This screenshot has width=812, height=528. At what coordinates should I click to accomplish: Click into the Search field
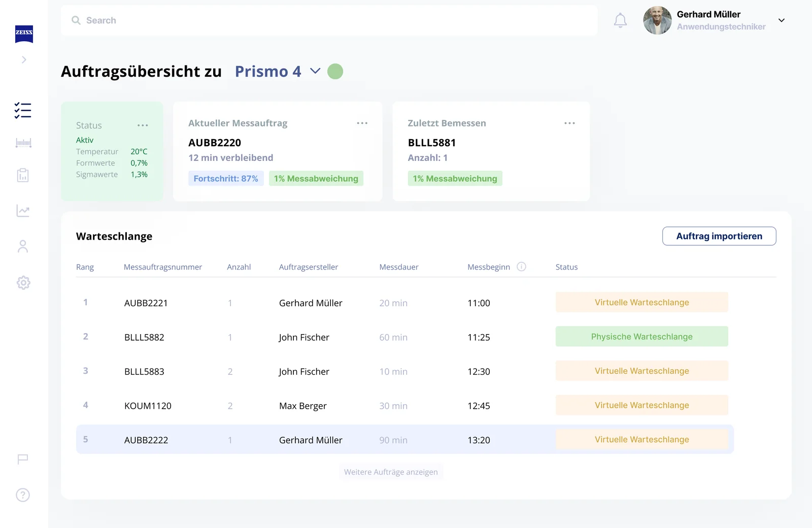[x=329, y=20]
